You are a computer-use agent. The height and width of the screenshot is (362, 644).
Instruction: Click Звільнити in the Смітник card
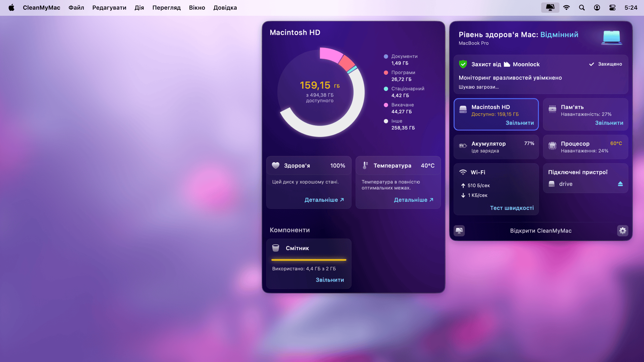330,280
